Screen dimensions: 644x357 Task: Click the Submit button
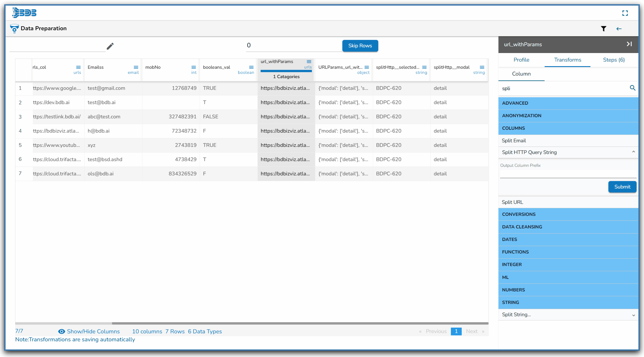coord(622,187)
